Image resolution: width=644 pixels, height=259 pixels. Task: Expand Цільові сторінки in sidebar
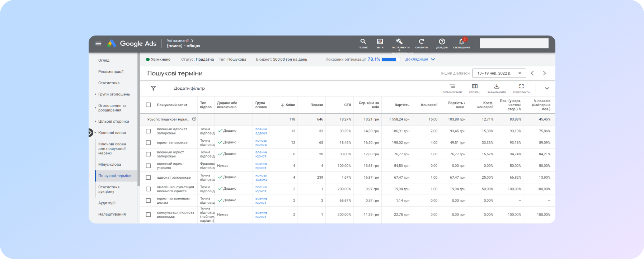[95, 121]
